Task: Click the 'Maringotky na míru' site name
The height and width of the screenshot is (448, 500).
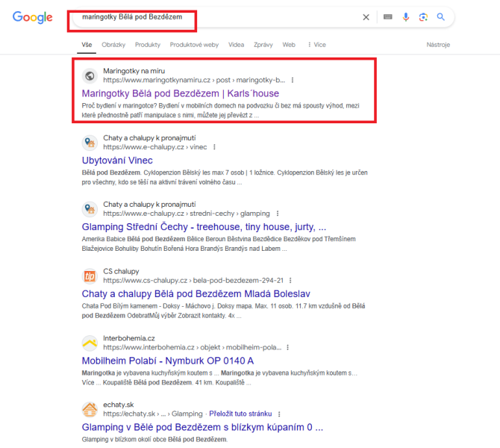Action: [134, 71]
